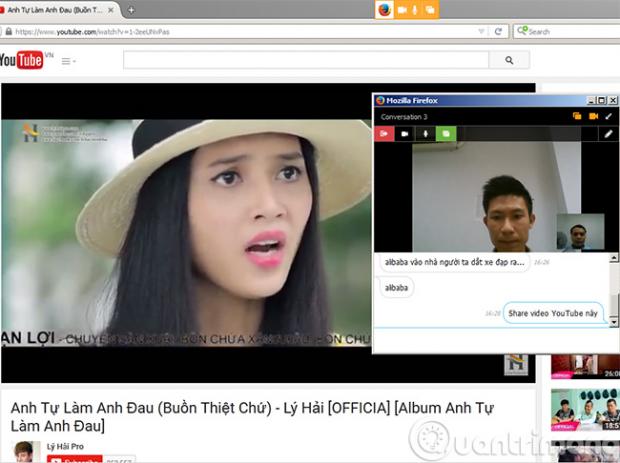
Task: Open suggested video thumbnail showing 26:0 duration
Action: coord(585,367)
